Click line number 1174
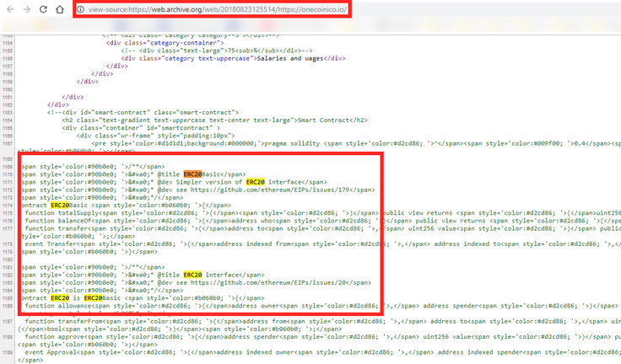621x364 pixels. (8, 206)
